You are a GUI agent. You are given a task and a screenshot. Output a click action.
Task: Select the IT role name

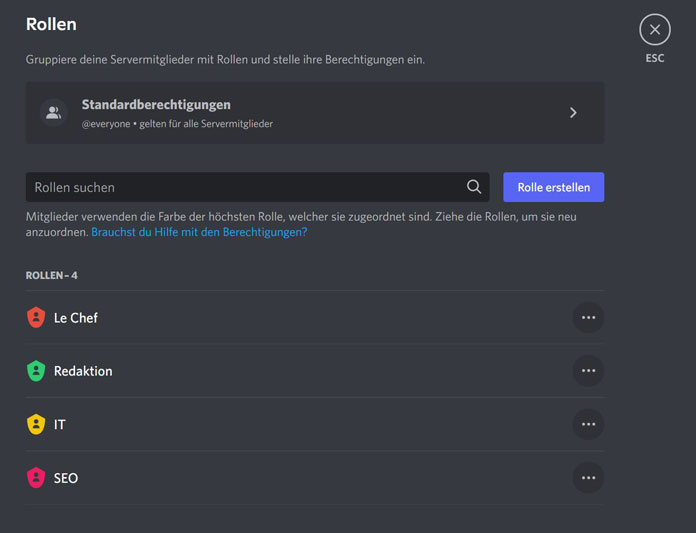pyautogui.click(x=59, y=425)
